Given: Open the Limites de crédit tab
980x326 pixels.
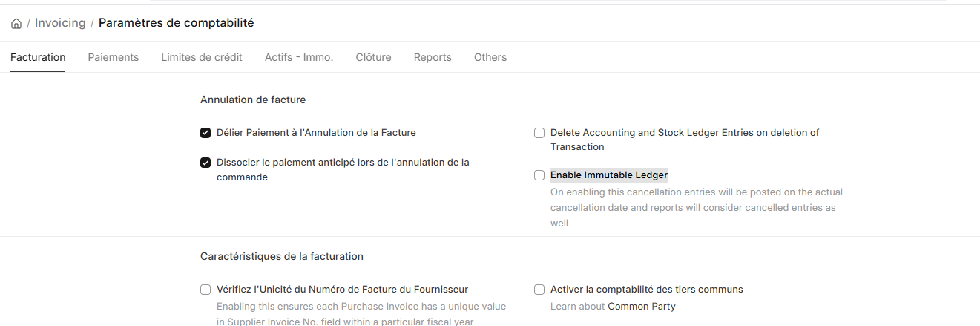Looking at the screenshot, I should [x=202, y=57].
